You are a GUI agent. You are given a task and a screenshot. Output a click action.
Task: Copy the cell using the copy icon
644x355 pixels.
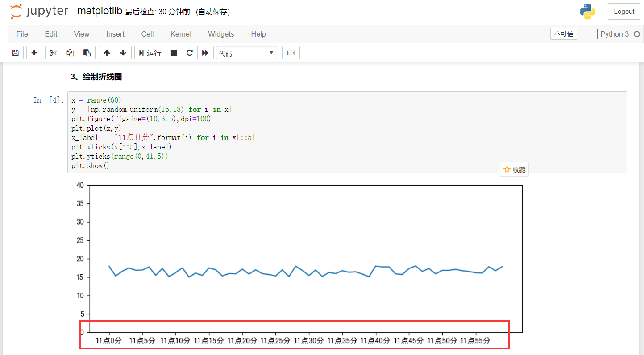[x=70, y=52]
